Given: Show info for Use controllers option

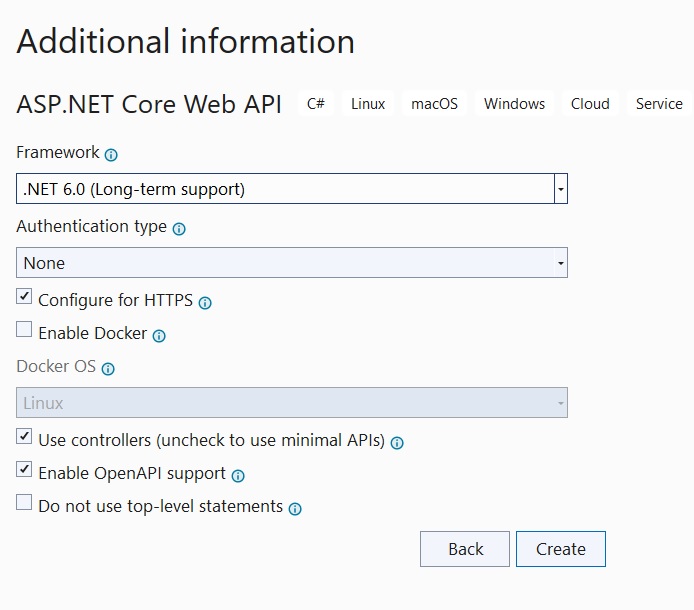Looking at the screenshot, I should (397, 443).
